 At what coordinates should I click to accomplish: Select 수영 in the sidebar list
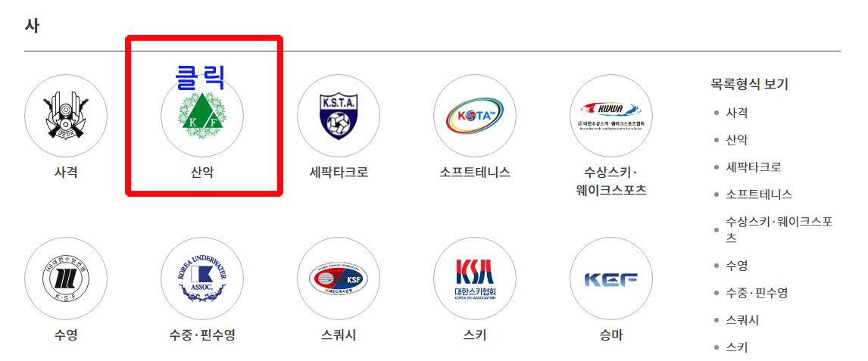(737, 266)
